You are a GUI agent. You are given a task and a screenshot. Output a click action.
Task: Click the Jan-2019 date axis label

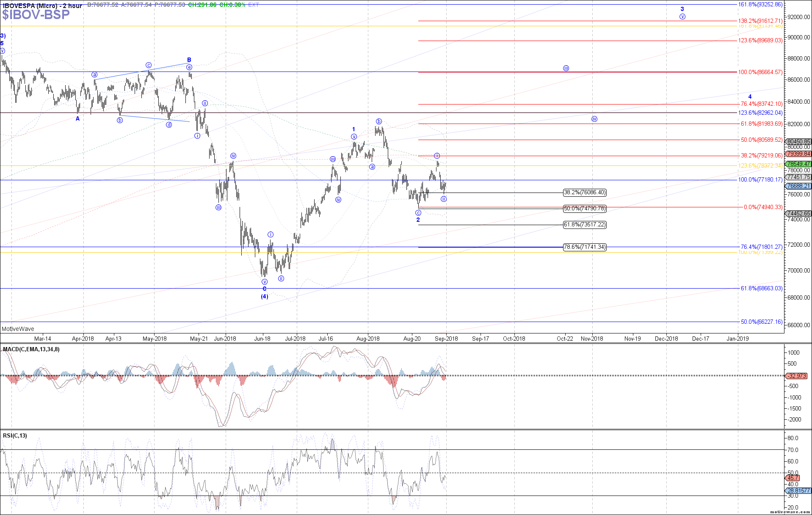[x=737, y=339]
